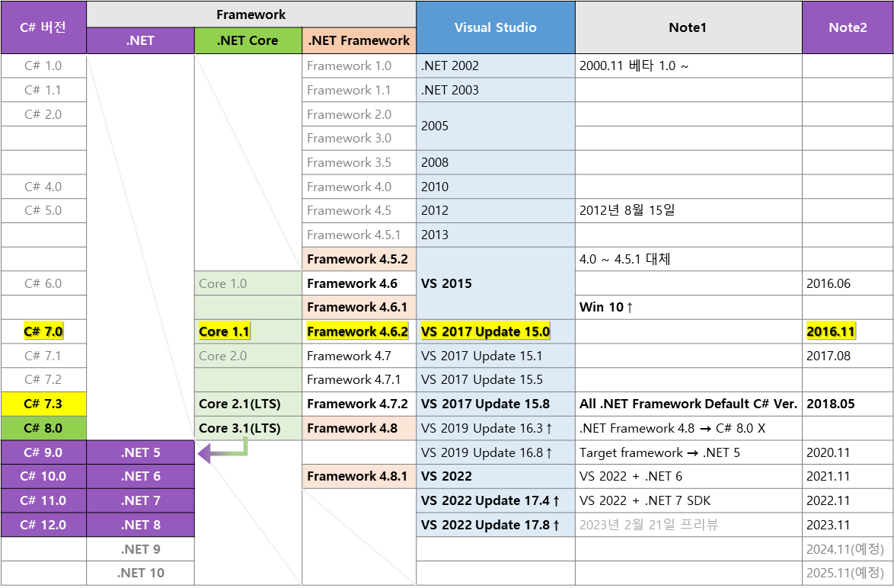Click the 'Note1' header cell
Image resolution: width=894 pixels, height=588 pixels.
pos(688,27)
